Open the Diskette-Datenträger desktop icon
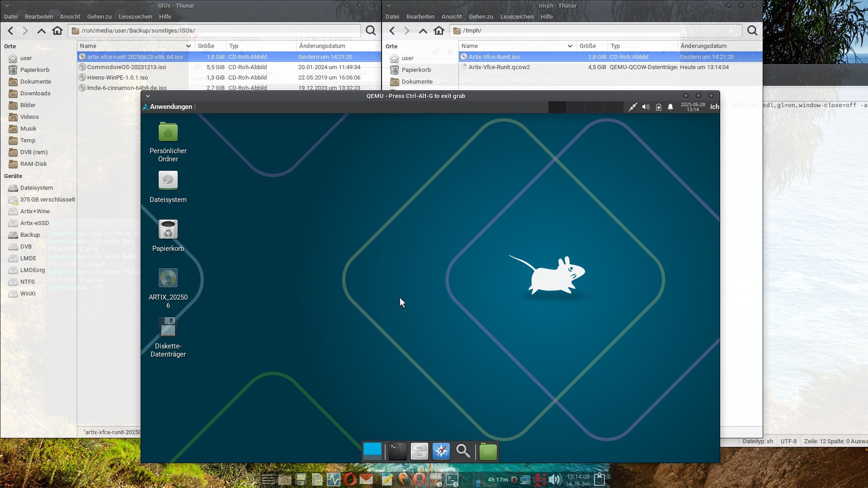Screen dimensions: 868x488 [x=168, y=327]
